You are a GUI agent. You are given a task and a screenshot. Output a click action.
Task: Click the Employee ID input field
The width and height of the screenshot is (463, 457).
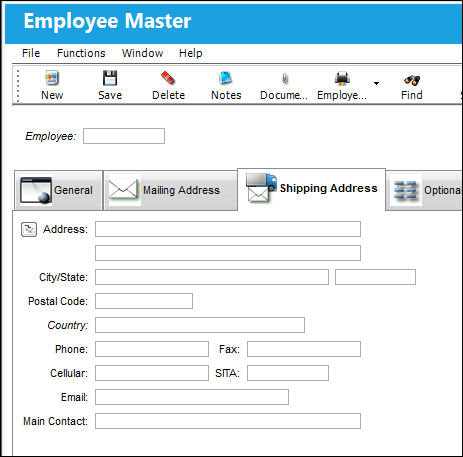point(124,136)
